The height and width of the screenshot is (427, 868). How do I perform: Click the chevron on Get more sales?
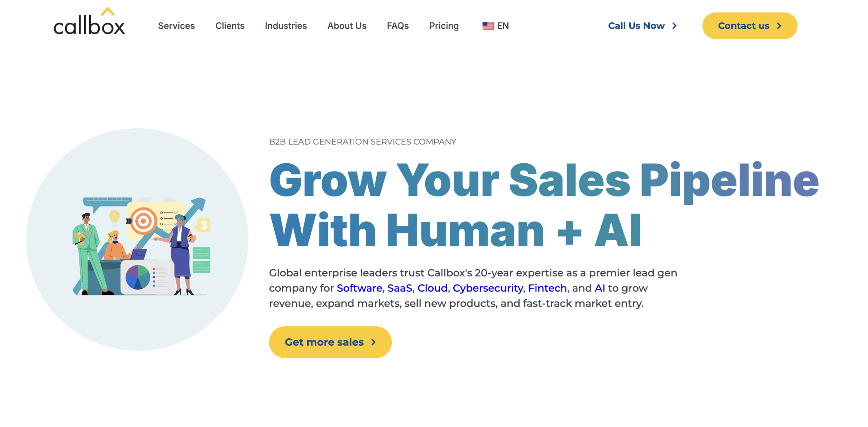pyautogui.click(x=373, y=342)
